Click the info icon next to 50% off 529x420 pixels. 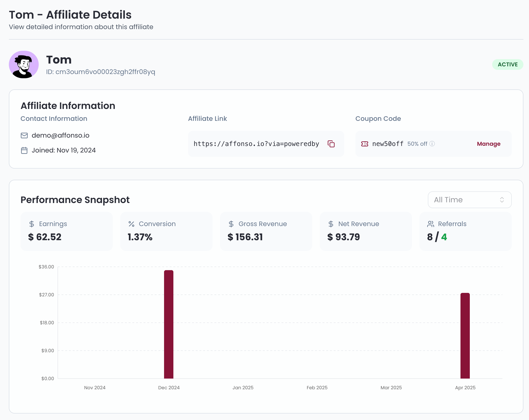tap(432, 144)
